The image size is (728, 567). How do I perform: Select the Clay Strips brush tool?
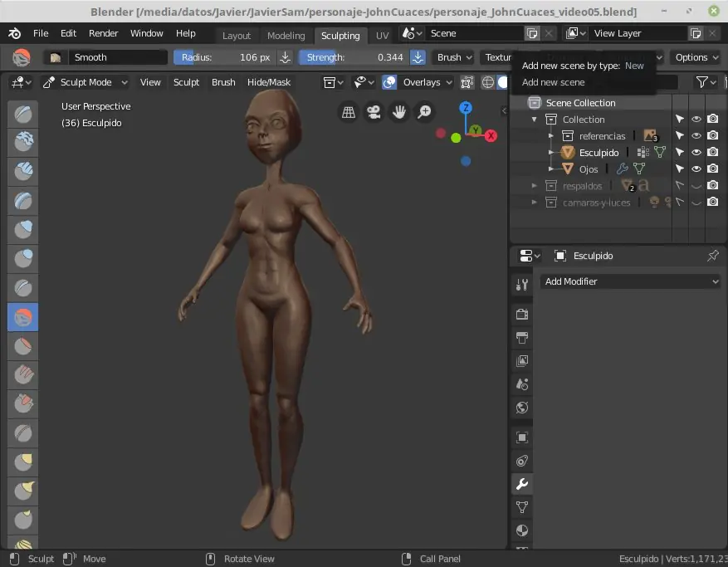click(22, 173)
